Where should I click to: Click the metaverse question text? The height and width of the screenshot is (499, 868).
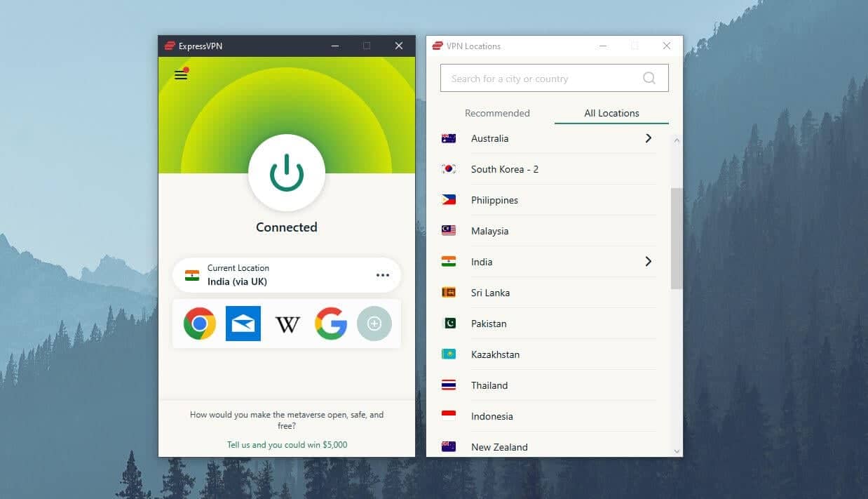click(287, 420)
